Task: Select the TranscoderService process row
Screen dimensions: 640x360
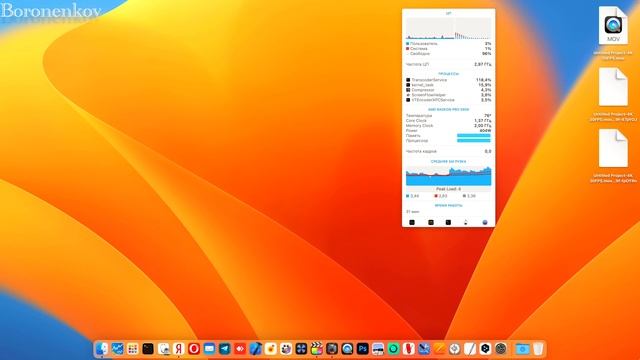Action: tap(449, 80)
